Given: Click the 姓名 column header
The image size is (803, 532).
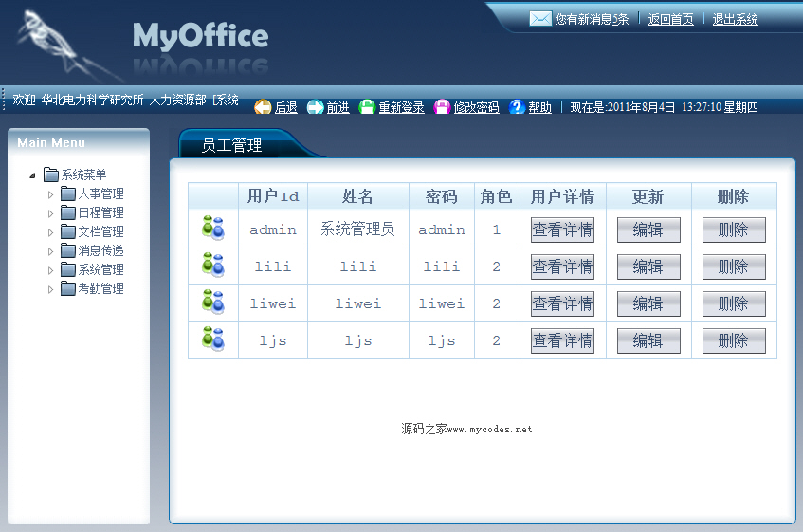Looking at the screenshot, I should click(x=358, y=196).
